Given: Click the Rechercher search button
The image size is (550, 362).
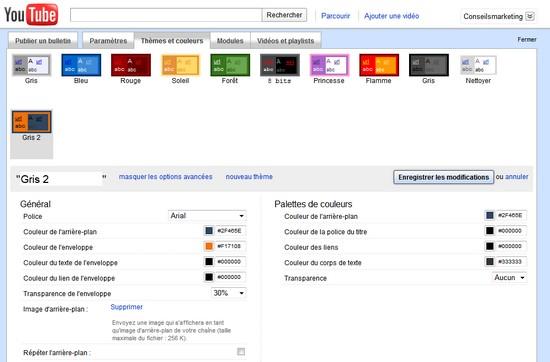Looking at the screenshot, I should click(284, 15).
